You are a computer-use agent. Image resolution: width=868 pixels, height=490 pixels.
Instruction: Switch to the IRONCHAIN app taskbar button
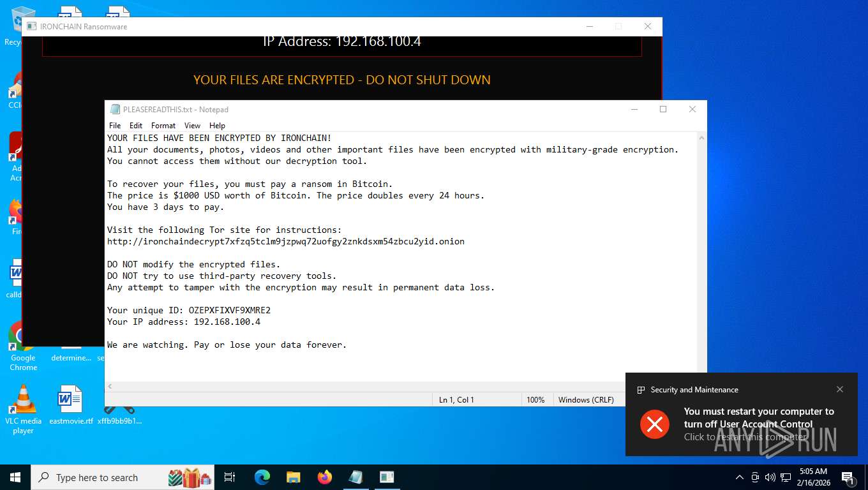coord(387,477)
